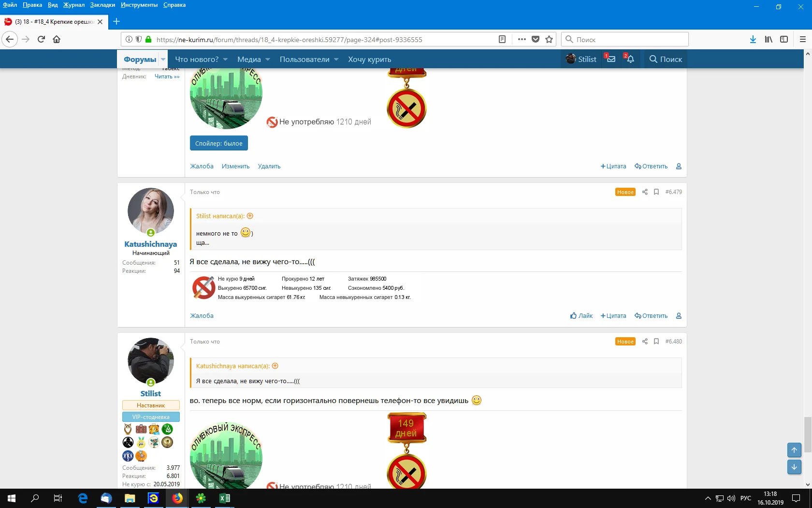Viewport: 812px width, 508px height.
Task: Open File Explorer from taskbar
Action: tap(130, 498)
